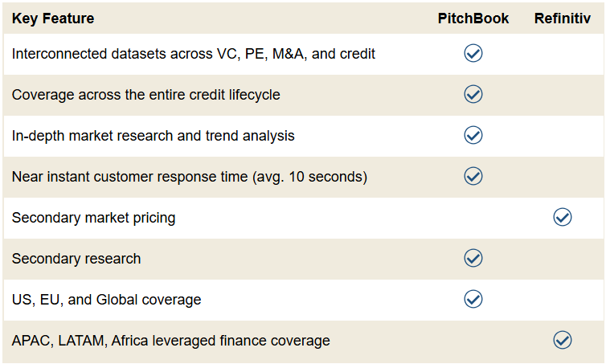The width and height of the screenshot is (606, 364).
Task: Click Refinitiv checkmark for APAC, LATAM, Africa coverage
Action: pyautogui.click(x=563, y=340)
